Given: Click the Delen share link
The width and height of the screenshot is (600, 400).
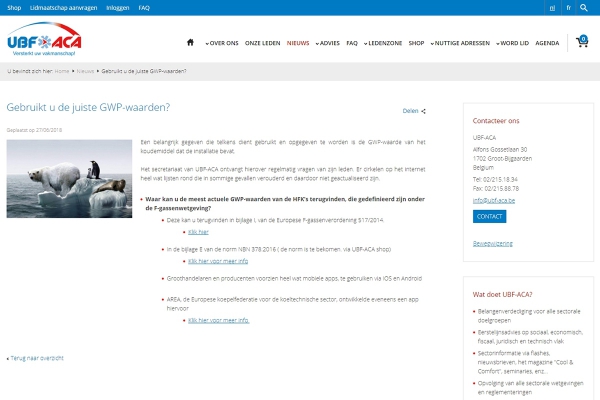Looking at the screenshot, I should (410, 111).
